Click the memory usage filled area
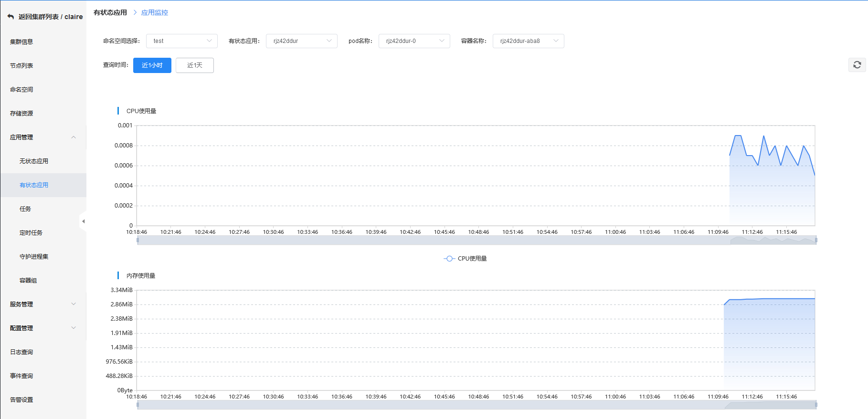 pyautogui.click(x=769, y=344)
